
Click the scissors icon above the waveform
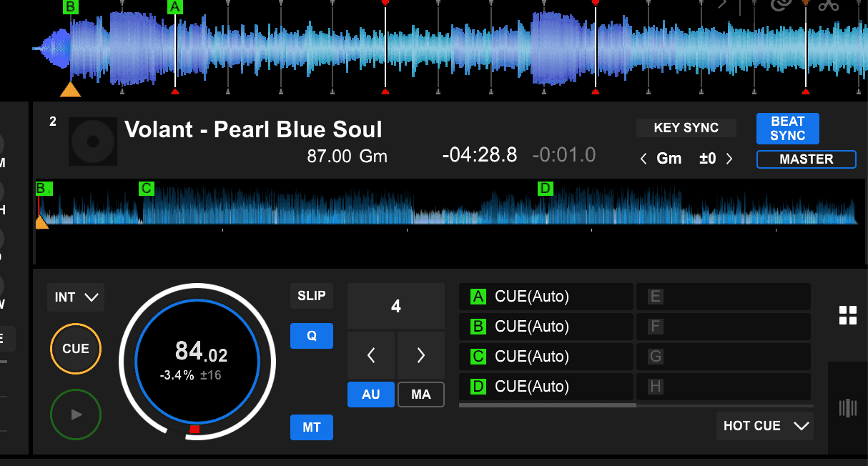[x=828, y=6]
